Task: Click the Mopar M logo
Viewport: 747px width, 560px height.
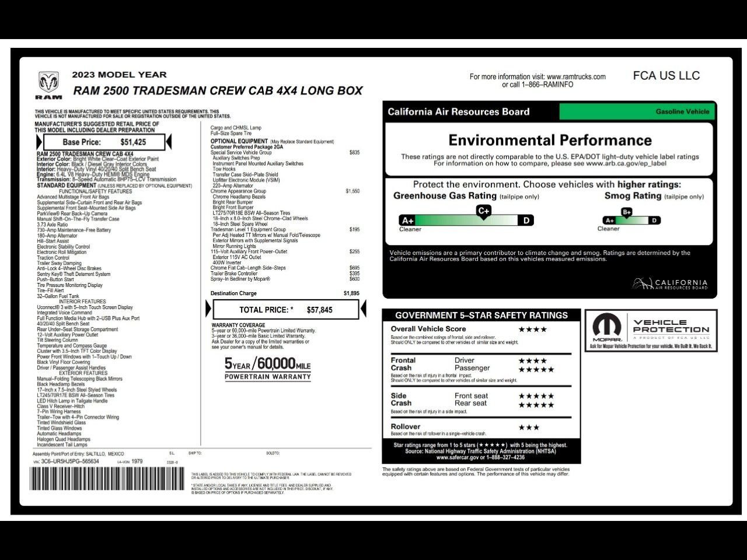Action: tap(607, 327)
